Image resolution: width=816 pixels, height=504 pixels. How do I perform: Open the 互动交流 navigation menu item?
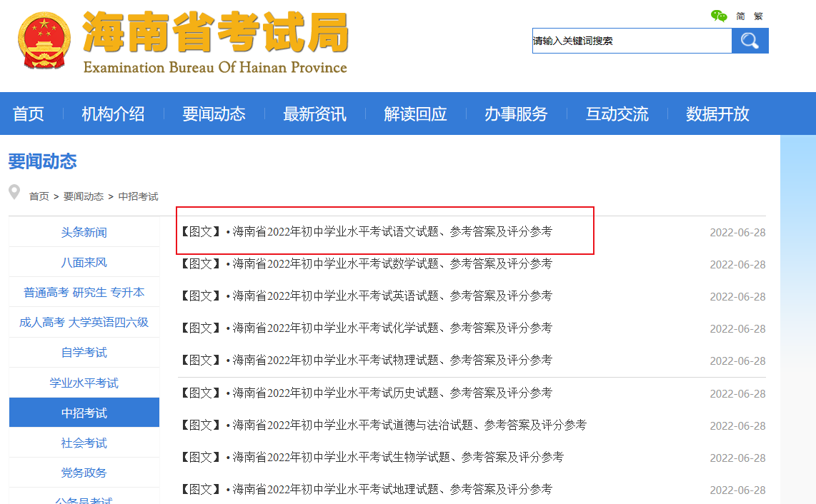(x=617, y=114)
